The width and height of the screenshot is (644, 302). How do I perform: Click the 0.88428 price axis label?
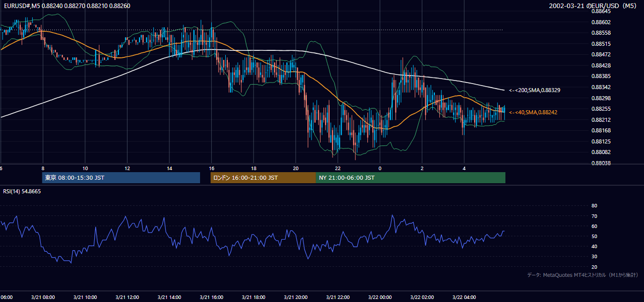point(601,65)
